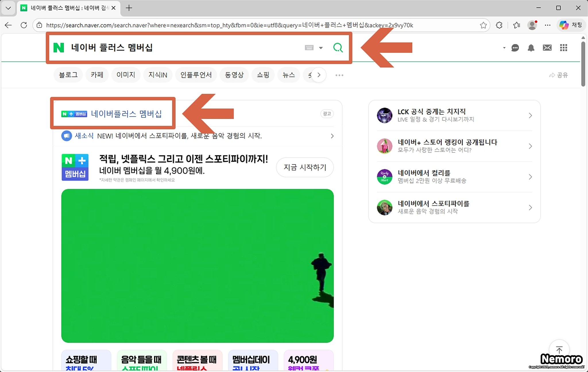Add page to favorites star icon
The image size is (588, 372).
483,25
